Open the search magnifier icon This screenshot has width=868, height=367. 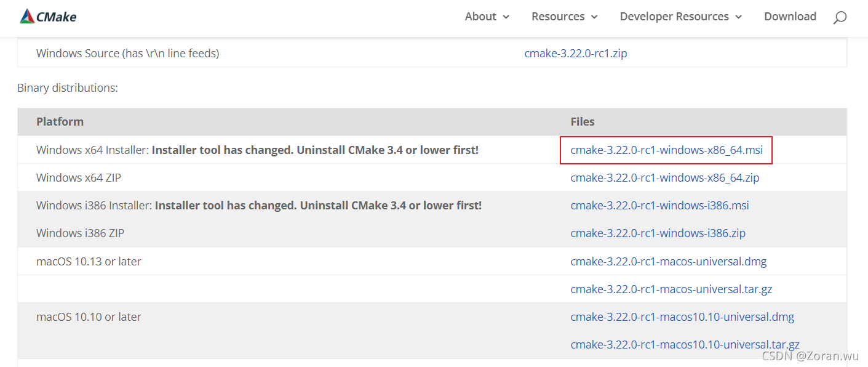[x=840, y=17]
